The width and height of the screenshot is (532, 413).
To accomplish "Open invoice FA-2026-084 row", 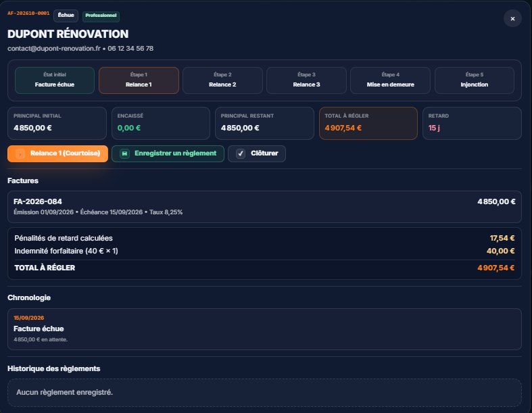I will [264, 207].
